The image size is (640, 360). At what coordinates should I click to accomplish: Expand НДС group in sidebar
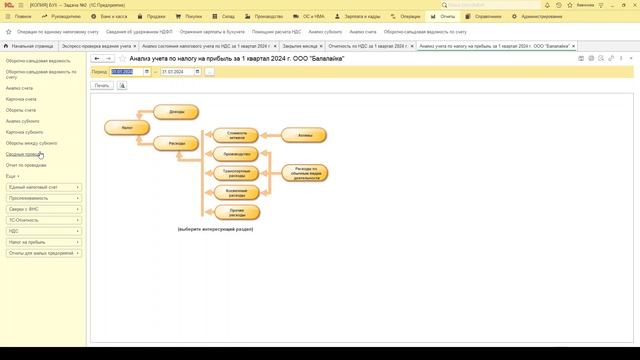tap(44, 231)
